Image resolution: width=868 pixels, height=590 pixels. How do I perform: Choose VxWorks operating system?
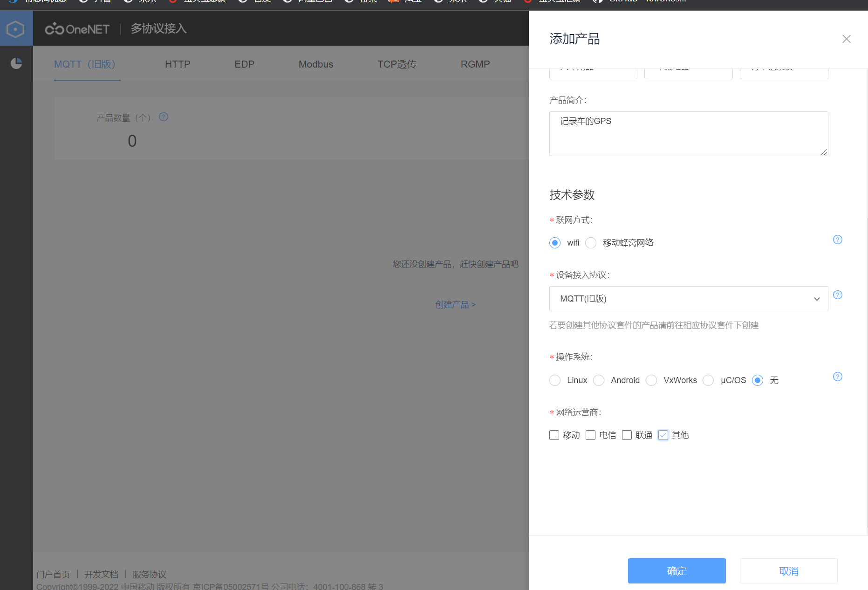click(x=651, y=380)
